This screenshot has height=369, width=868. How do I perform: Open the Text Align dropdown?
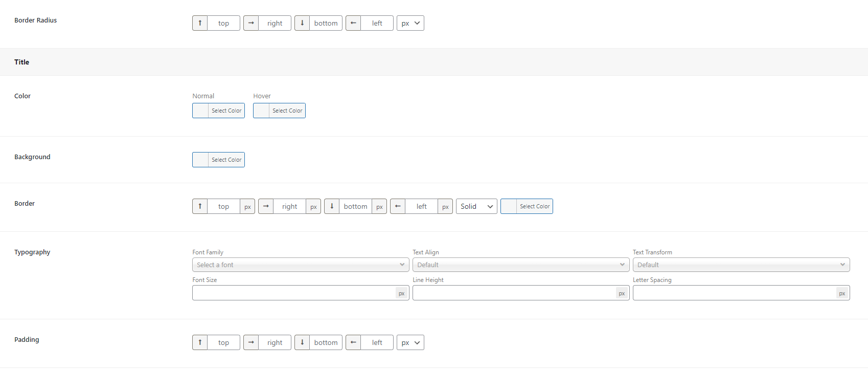pyautogui.click(x=520, y=265)
